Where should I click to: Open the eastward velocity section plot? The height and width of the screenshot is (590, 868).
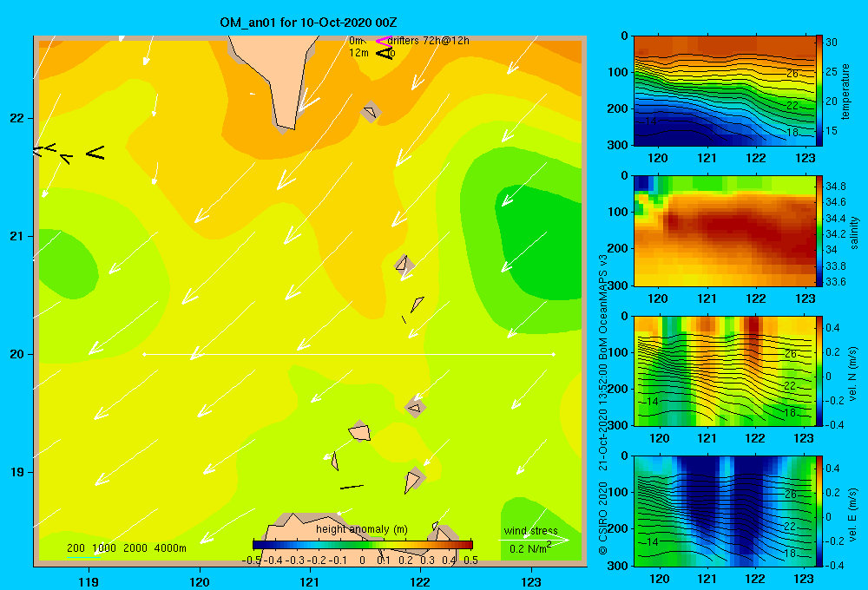tap(724, 511)
